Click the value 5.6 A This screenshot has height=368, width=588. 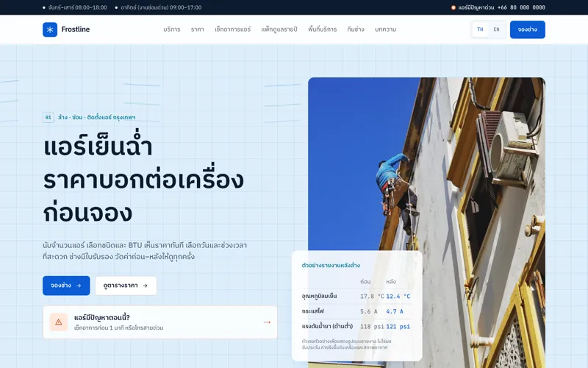point(369,311)
